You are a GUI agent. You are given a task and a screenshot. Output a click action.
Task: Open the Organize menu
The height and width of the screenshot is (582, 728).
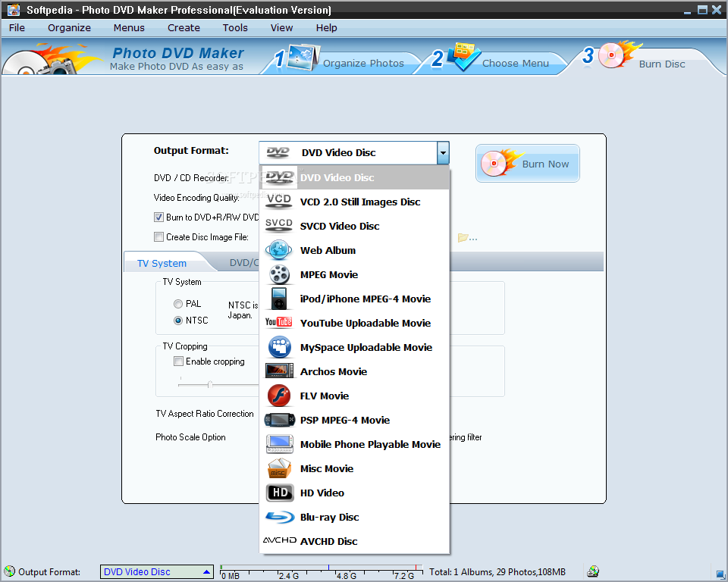coord(69,28)
